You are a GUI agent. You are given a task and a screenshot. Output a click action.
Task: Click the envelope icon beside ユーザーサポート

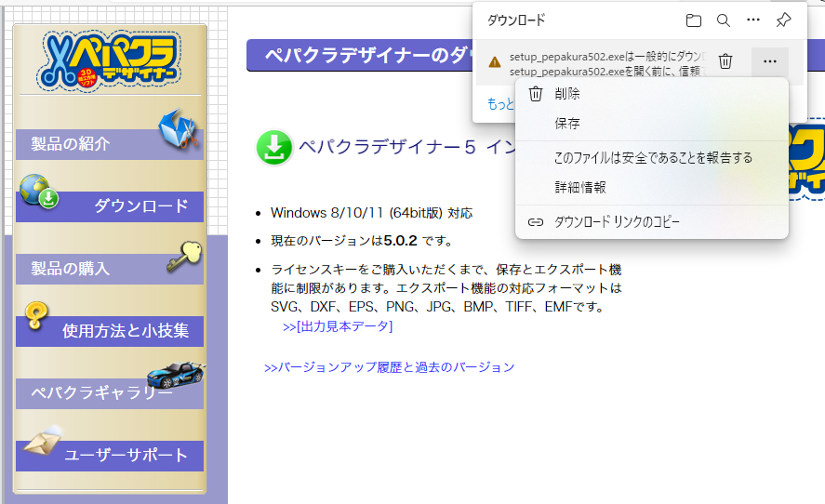[x=43, y=441]
